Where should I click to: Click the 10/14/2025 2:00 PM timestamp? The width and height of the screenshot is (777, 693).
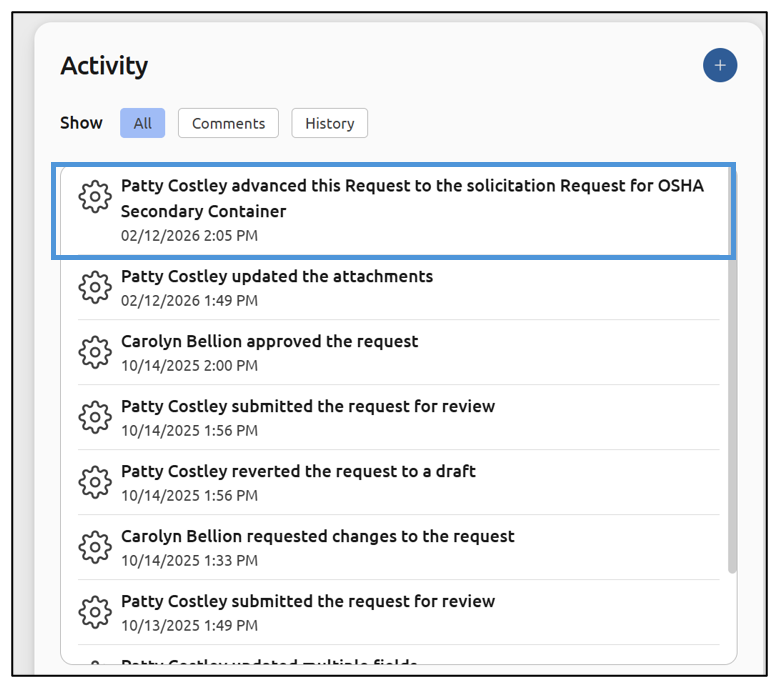click(189, 366)
